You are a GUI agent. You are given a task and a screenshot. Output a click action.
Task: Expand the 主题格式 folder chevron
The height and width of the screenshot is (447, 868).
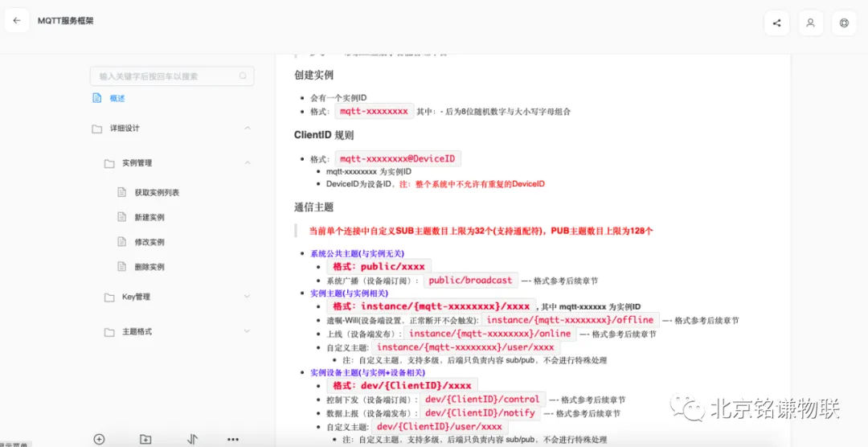click(247, 331)
